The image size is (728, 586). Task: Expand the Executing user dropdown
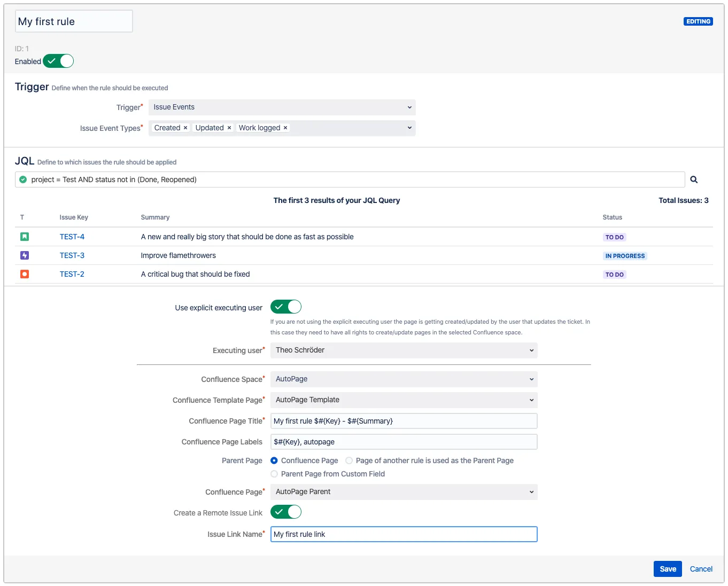(x=404, y=350)
